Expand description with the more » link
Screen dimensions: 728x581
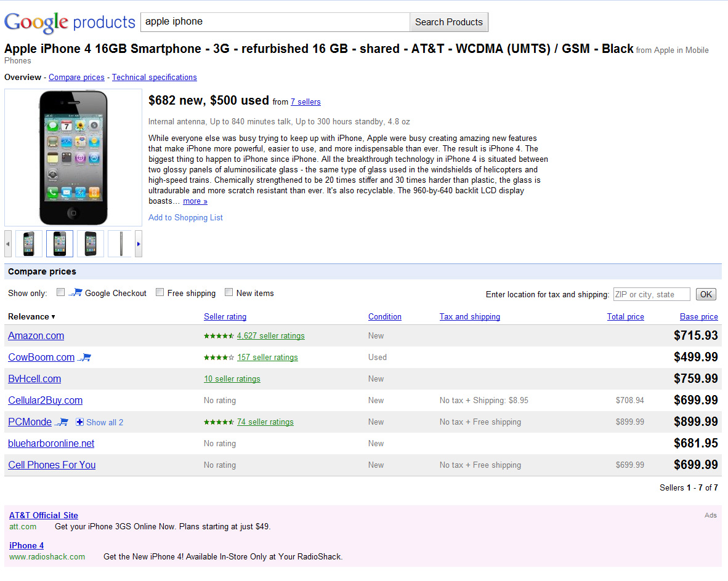(195, 201)
